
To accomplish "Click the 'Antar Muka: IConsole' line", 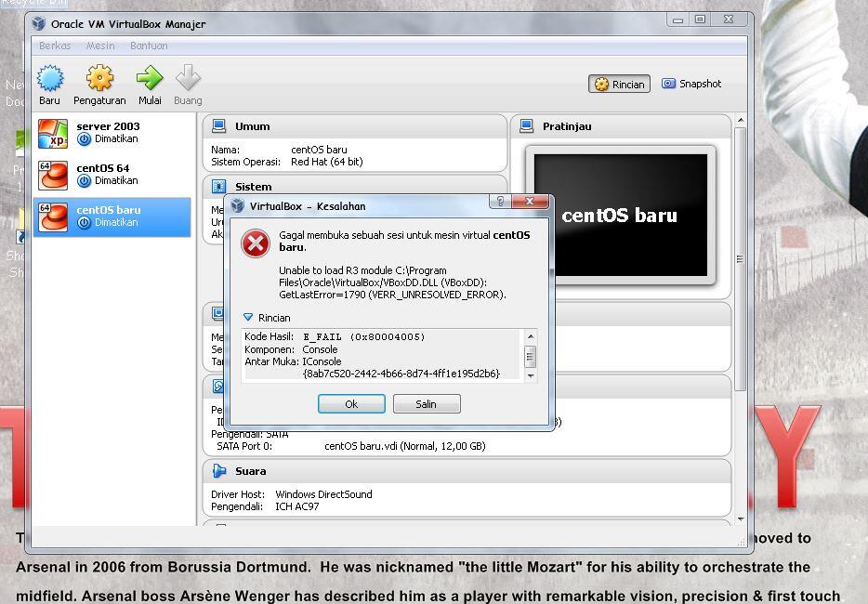I will point(293,361).
